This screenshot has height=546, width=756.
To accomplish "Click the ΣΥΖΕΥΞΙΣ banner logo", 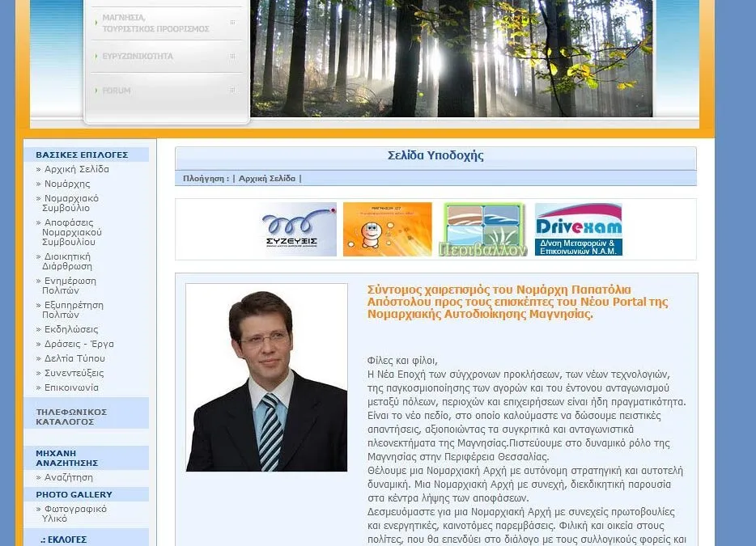I will (x=299, y=230).
